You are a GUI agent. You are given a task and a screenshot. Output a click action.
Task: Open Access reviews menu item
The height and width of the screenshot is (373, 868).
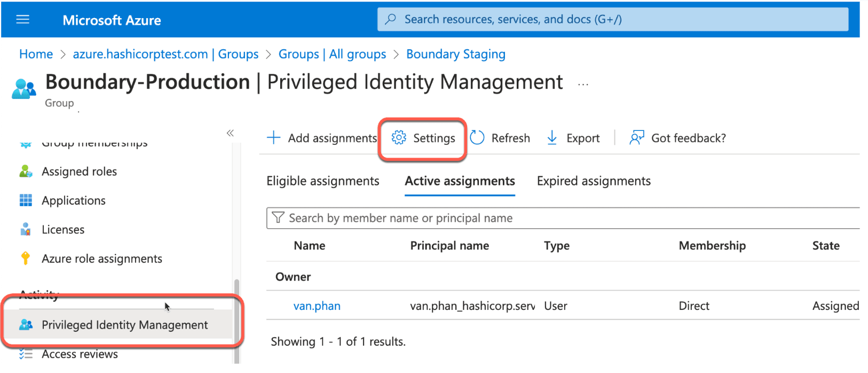[80, 354]
